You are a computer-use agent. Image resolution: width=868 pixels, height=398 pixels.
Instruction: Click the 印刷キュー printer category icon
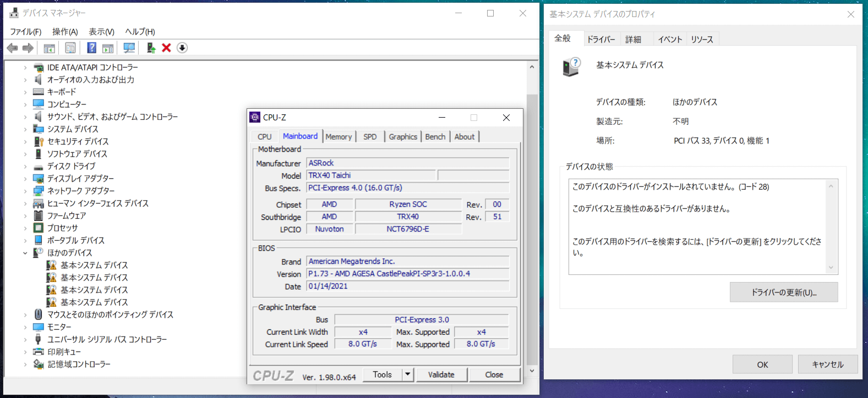pos(39,352)
